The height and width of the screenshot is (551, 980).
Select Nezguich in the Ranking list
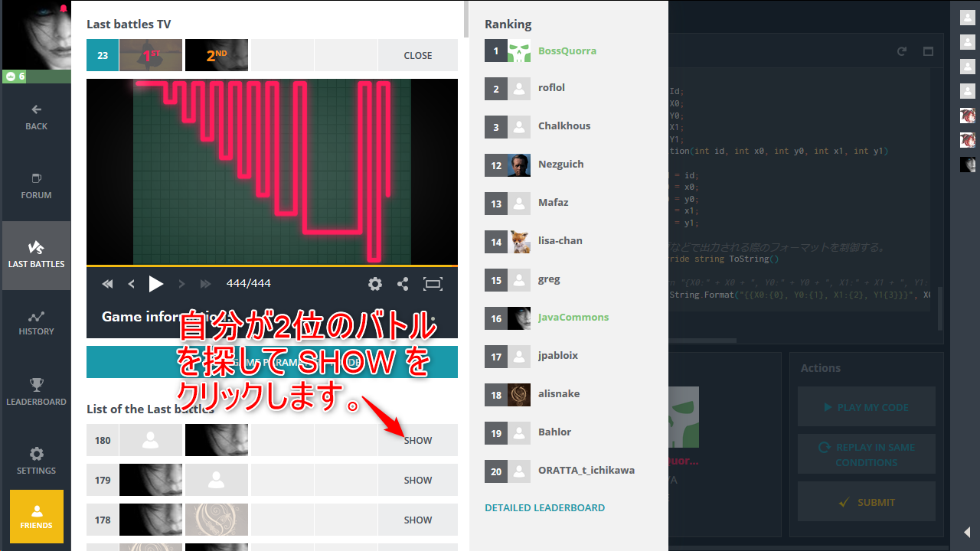(563, 164)
